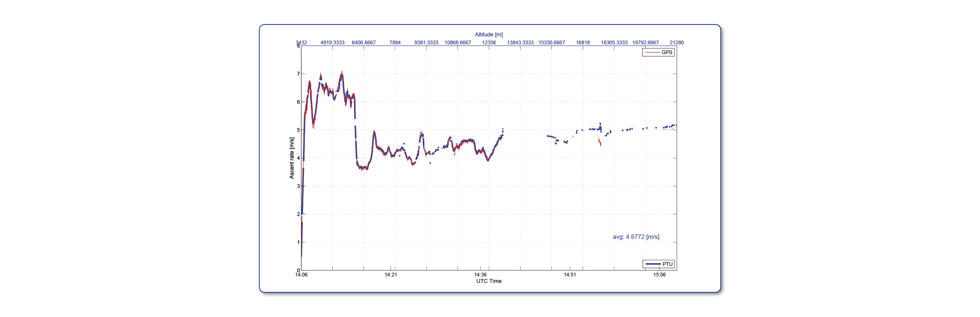
Task: Click the 4919.3333 altitude tick label
Action: (x=332, y=43)
